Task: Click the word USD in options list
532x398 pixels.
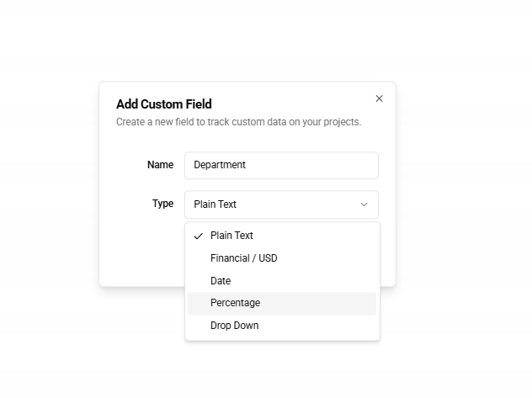Action: [x=268, y=258]
